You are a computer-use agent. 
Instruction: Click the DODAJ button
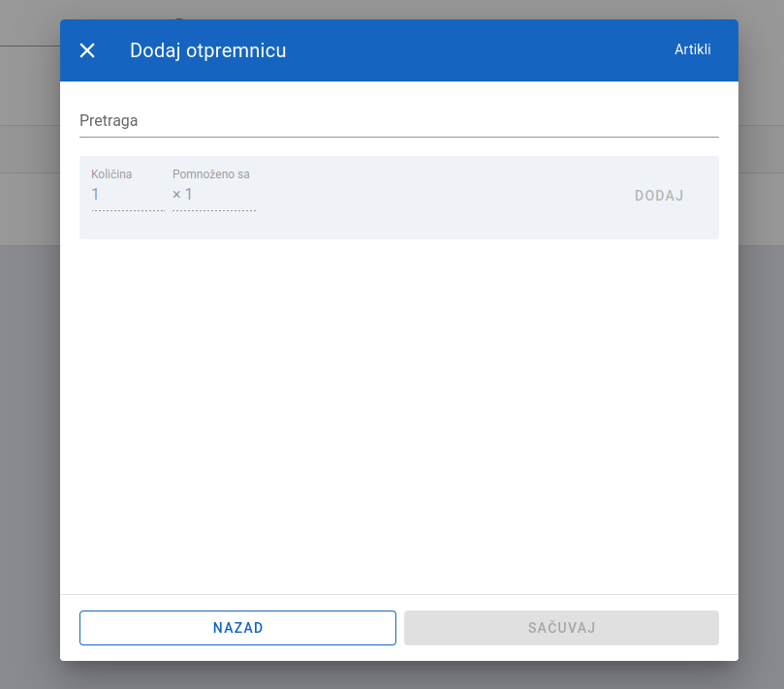(x=659, y=196)
